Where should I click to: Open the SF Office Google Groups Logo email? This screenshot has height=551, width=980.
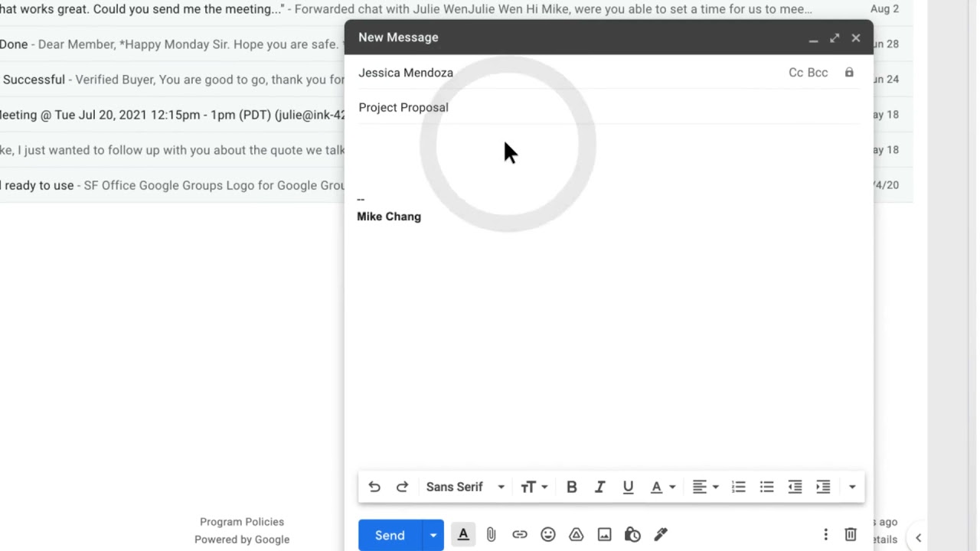point(172,185)
